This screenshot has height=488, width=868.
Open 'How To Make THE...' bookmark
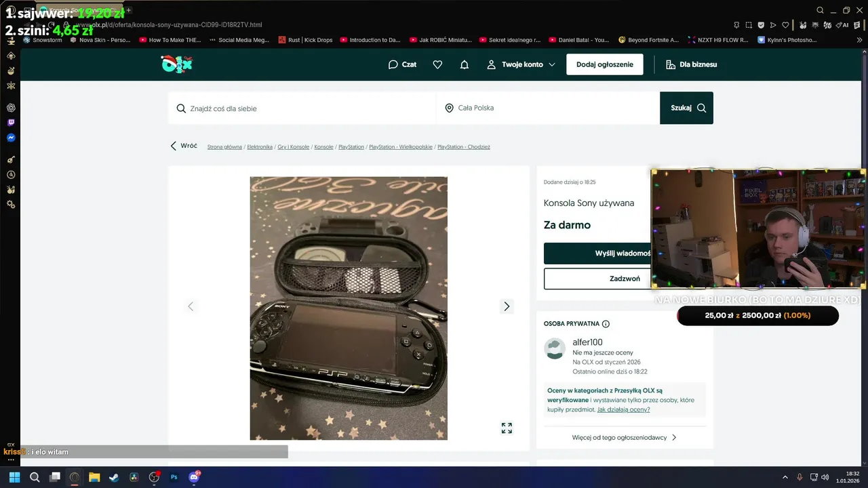click(x=170, y=40)
